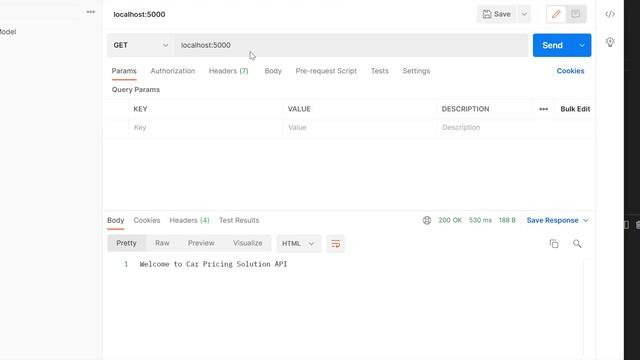Select the Pretty view

click(126, 243)
